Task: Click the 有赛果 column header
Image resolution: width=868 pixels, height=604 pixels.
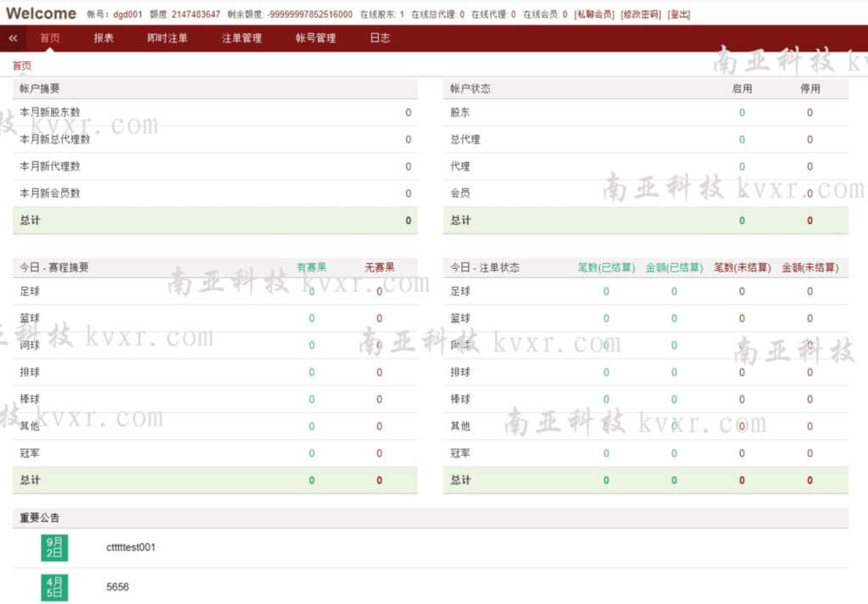Action: [312, 268]
